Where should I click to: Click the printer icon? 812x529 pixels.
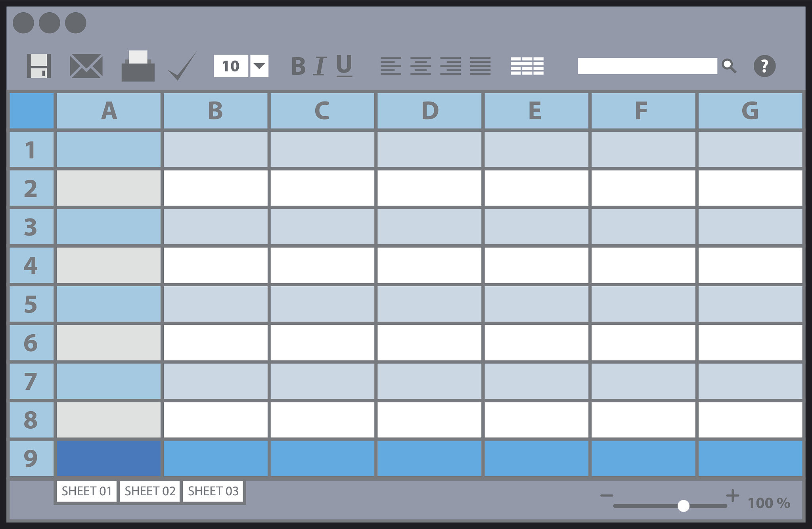(x=138, y=66)
